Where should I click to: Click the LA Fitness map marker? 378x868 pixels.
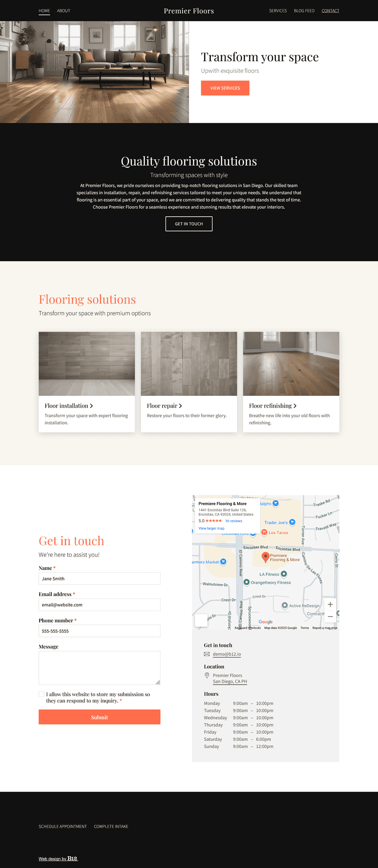pyautogui.click(x=284, y=574)
